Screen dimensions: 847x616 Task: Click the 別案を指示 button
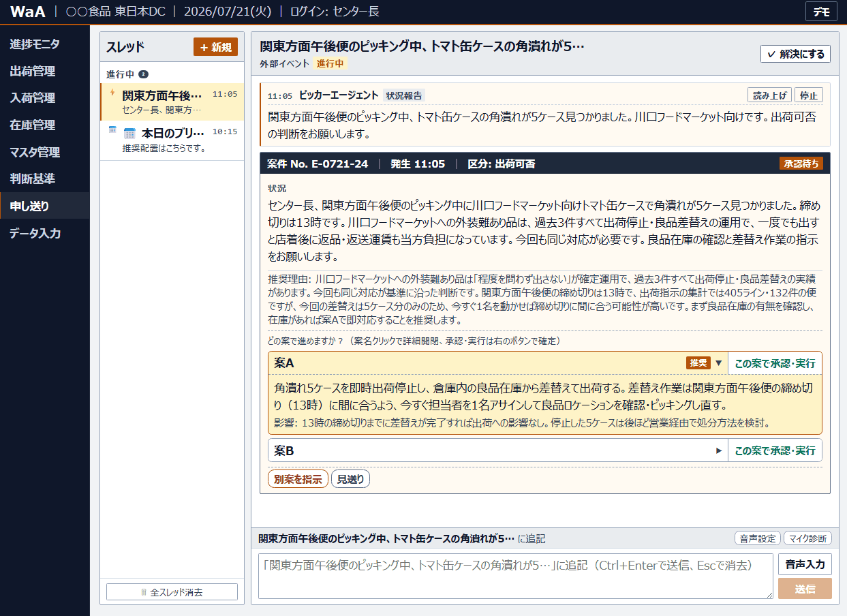298,479
